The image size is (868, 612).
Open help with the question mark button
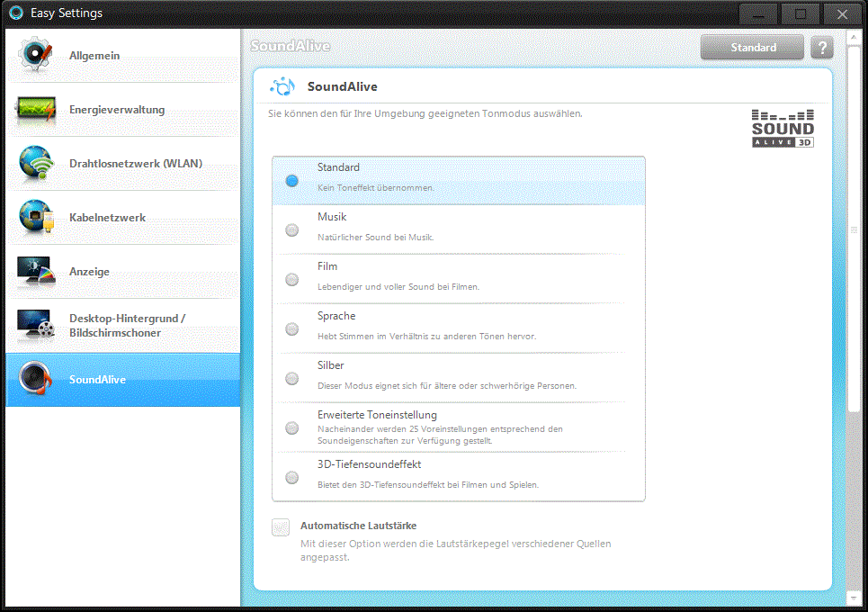pos(822,48)
